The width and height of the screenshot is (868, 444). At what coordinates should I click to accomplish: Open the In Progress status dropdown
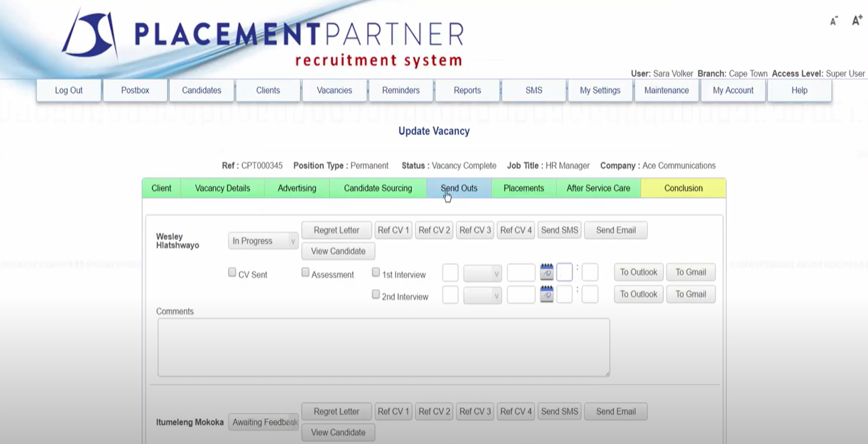pyautogui.click(x=263, y=240)
